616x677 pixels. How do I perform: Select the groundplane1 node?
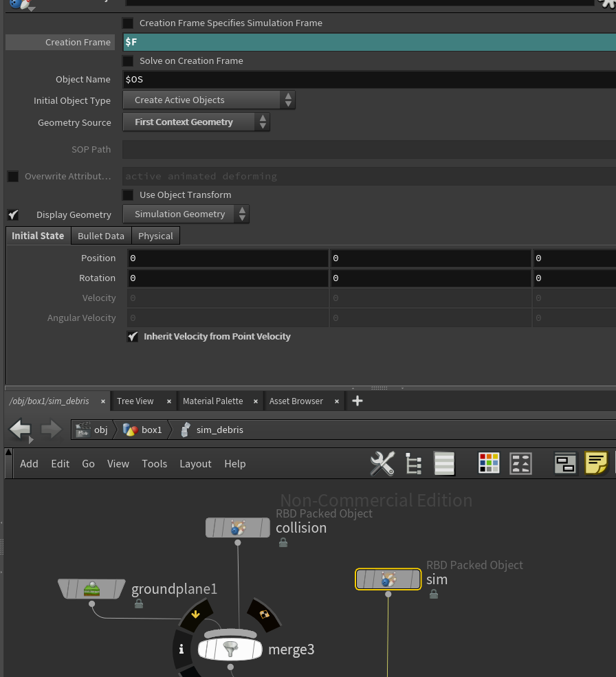coord(91,589)
